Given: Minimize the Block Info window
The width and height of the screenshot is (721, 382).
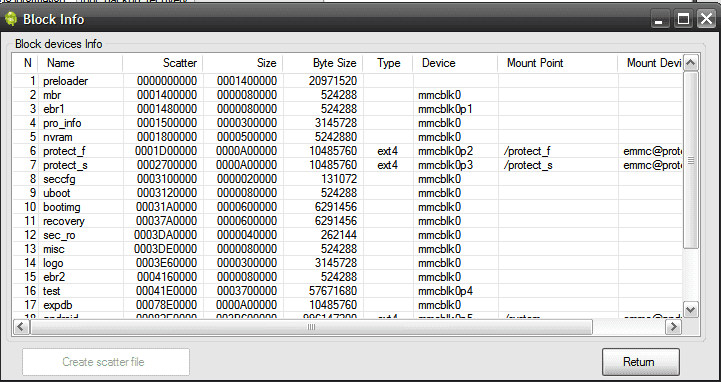Looking at the screenshot, I should click(660, 19).
